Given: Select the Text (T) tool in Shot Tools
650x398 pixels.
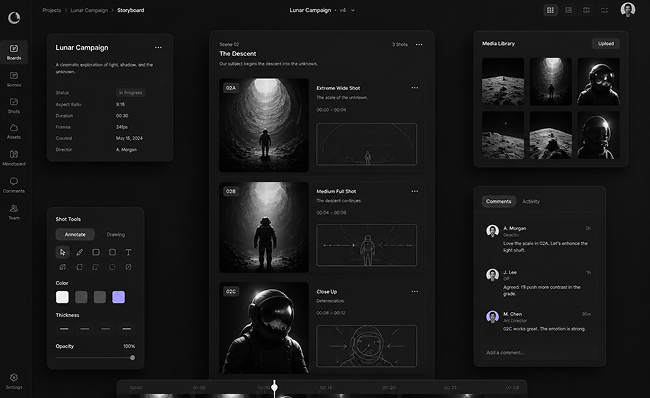Looking at the screenshot, I should click(129, 252).
